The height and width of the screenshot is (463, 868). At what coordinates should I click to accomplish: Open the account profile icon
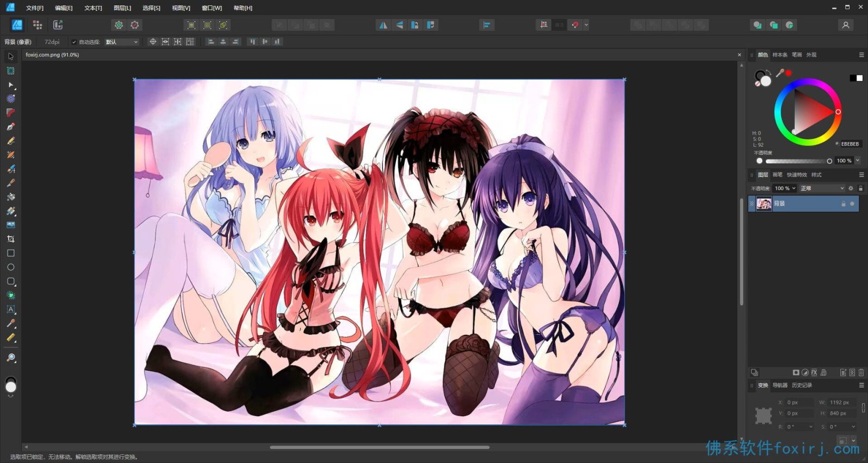pos(845,25)
